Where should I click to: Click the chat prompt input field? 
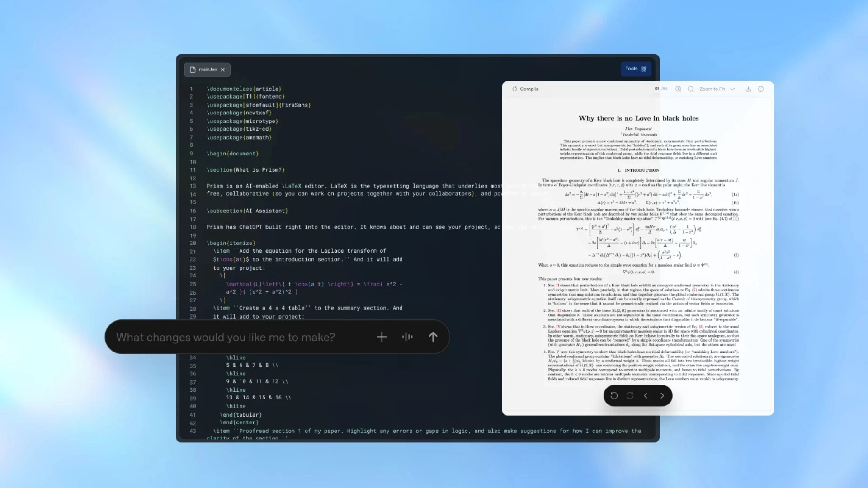(226, 337)
